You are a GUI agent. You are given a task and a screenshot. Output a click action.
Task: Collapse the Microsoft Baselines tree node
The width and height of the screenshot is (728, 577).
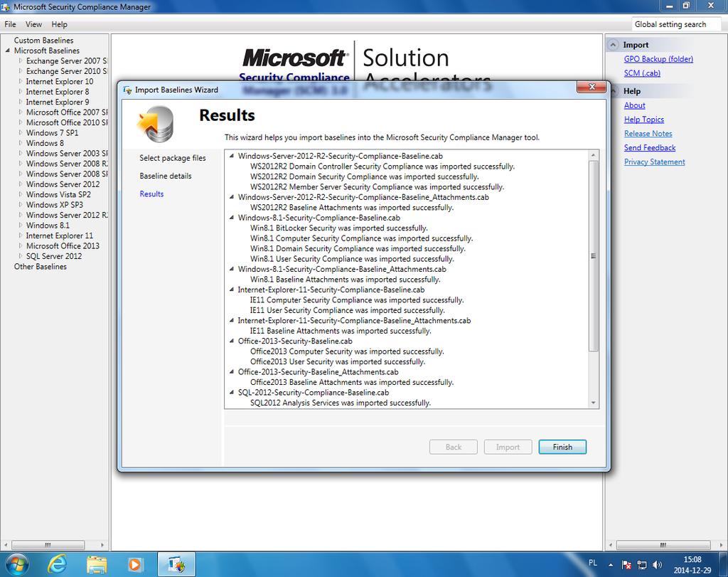7,51
